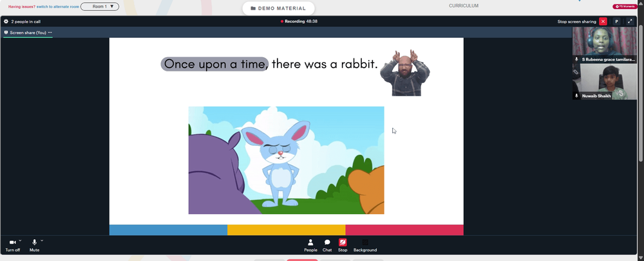Select the Screen share (You) tab
The image size is (644, 261).
[x=28, y=32]
